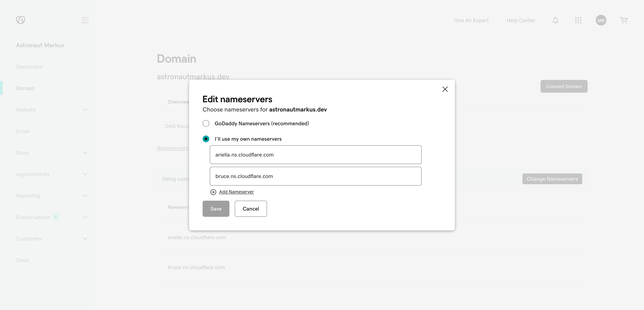Click the GoDaddy logo
The width and height of the screenshot is (644, 310).
[20, 20]
